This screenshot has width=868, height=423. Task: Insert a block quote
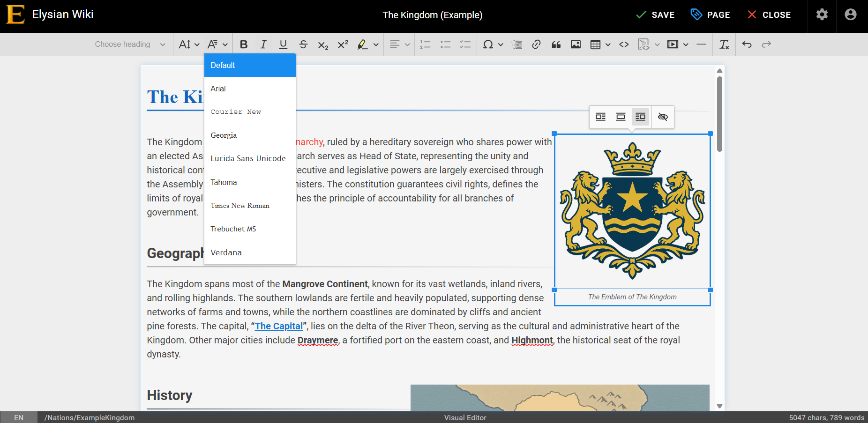click(556, 45)
